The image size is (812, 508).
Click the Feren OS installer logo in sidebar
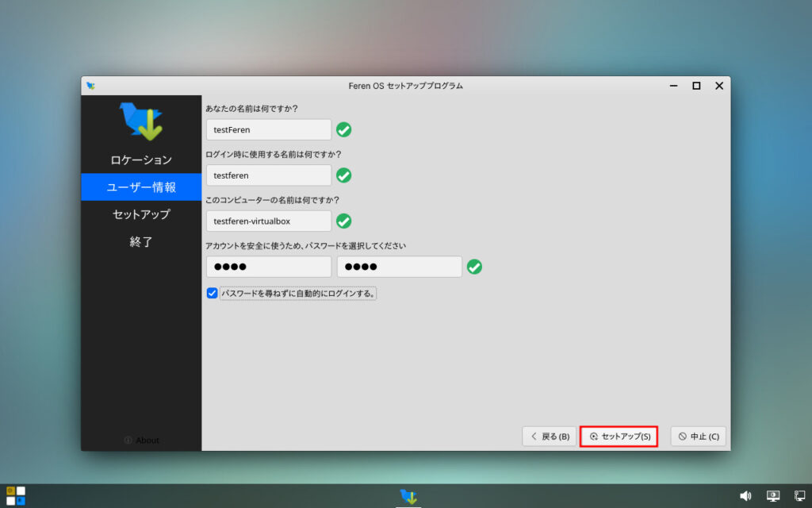pyautogui.click(x=141, y=121)
